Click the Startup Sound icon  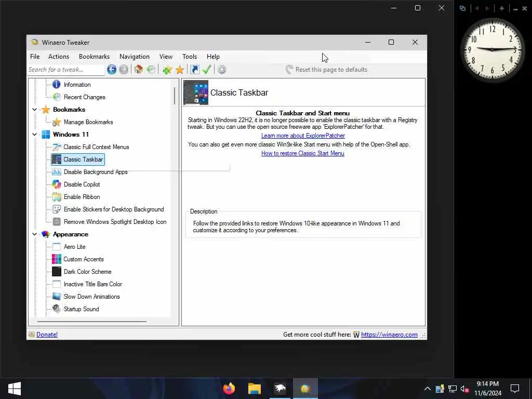(x=56, y=309)
